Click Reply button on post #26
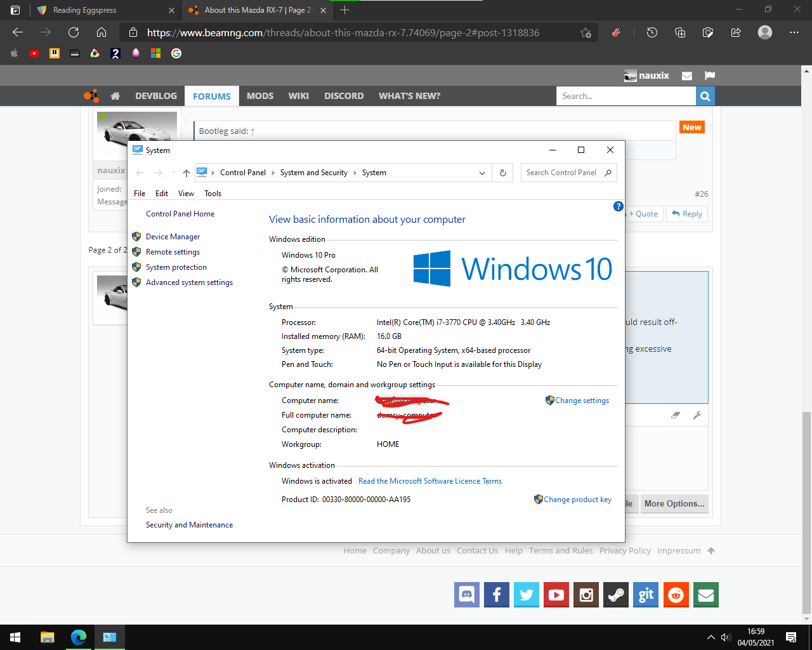The height and width of the screenshot is (650, 812). tap(687, 214)
